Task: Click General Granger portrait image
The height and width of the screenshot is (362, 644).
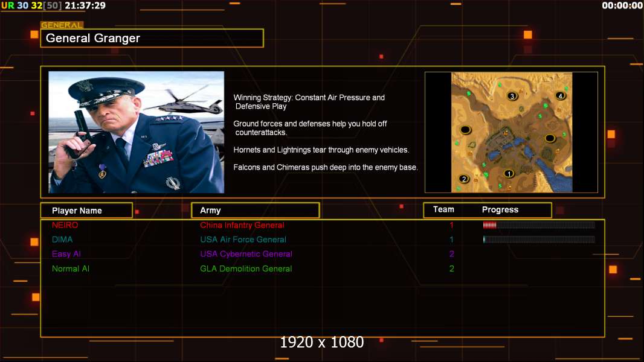Action: 137,132
